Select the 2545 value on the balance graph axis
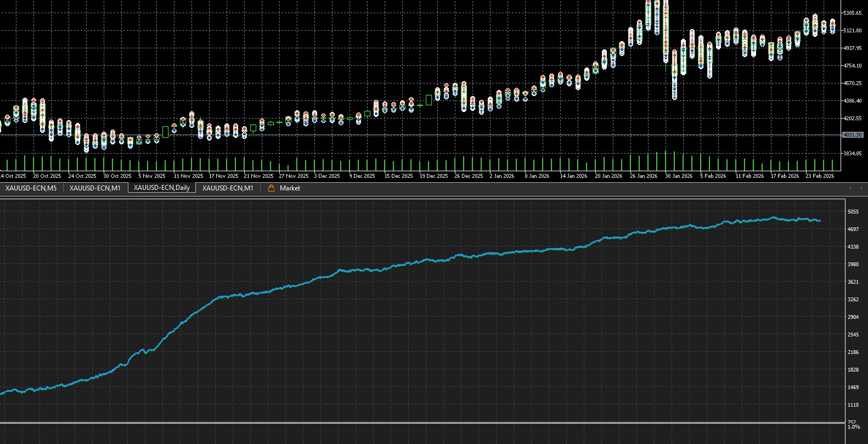 pyautogui.click(x=853, y=335)
